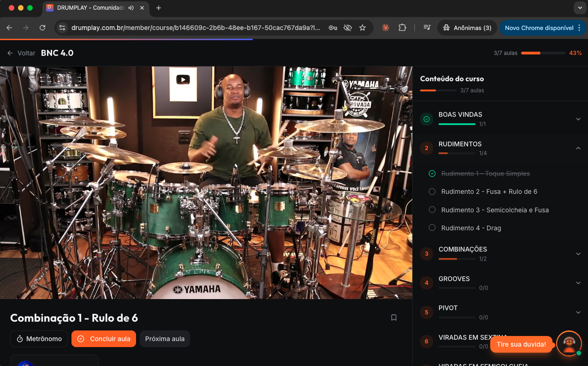This screenshot has width=588, height=366.
Task: Click the header course progress bar at 43%
Action: point(543,53)
